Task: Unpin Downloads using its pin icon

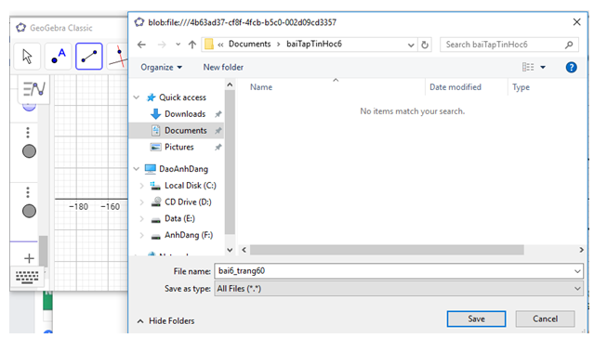Action: (218, 114)
